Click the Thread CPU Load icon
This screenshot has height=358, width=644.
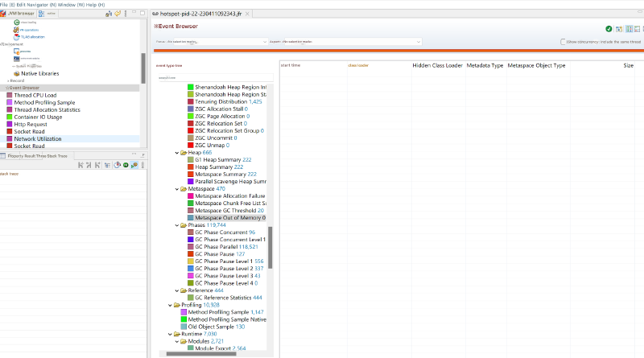point(9,95)
